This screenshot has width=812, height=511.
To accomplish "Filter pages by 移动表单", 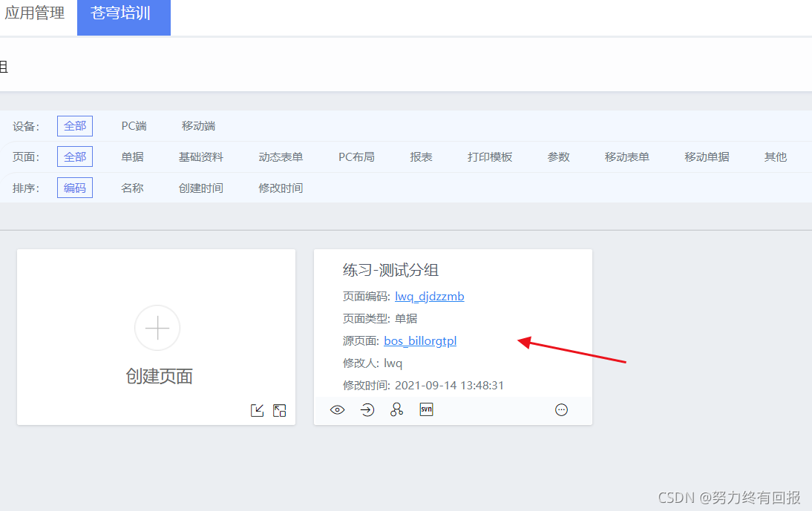I will point(627,157).
